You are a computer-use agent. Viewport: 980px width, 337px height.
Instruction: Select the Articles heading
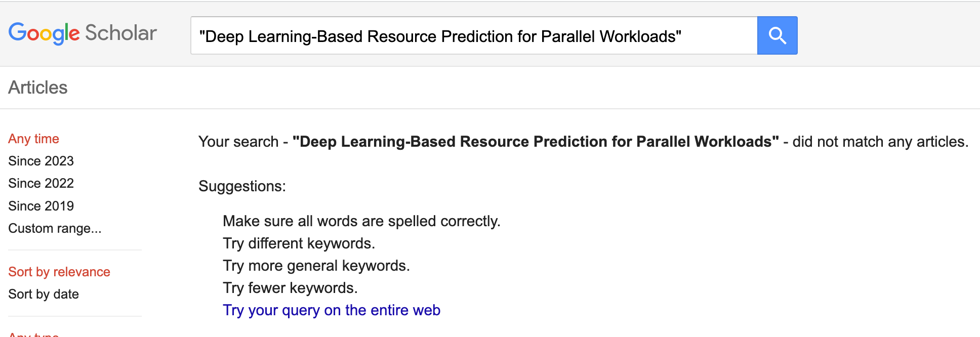point(38,88)
